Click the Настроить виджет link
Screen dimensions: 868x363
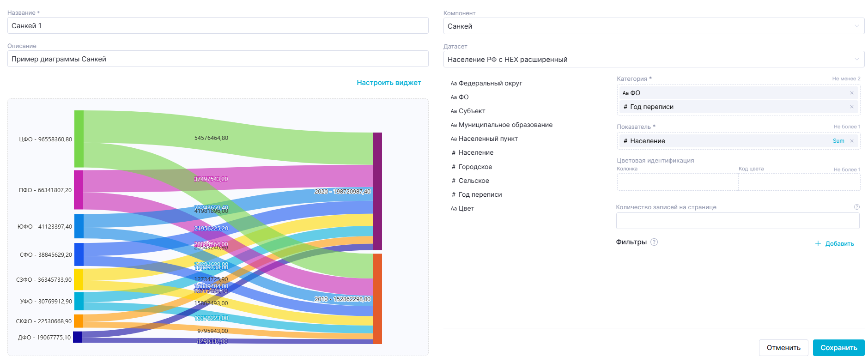pos(388,83)
